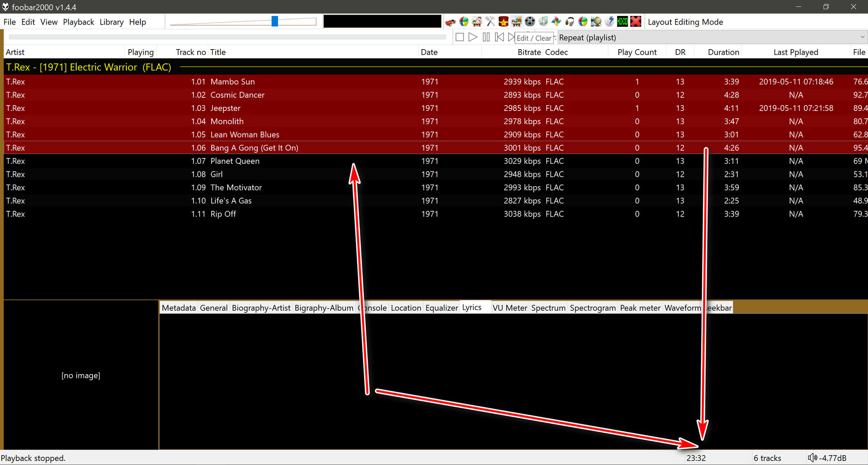Screen dimensions: 868x465
Task: Select the Cosmic Dancer track row
Action: 436,95
